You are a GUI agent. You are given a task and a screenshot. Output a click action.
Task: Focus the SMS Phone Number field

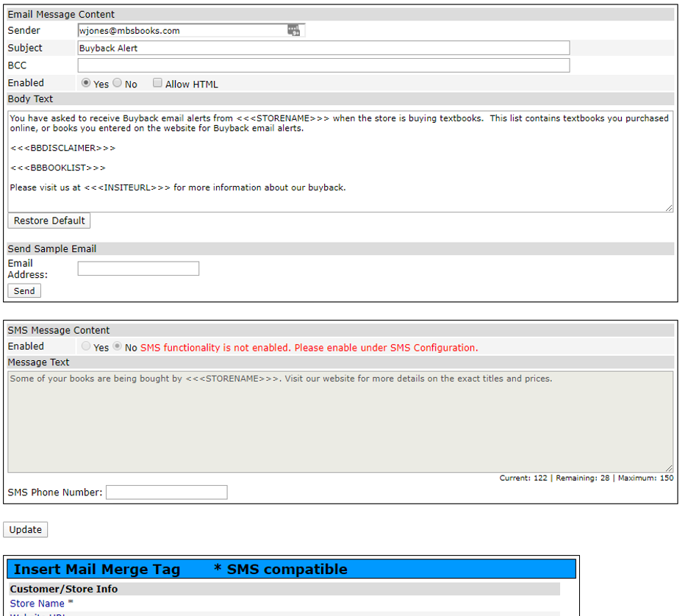point(166,493)
